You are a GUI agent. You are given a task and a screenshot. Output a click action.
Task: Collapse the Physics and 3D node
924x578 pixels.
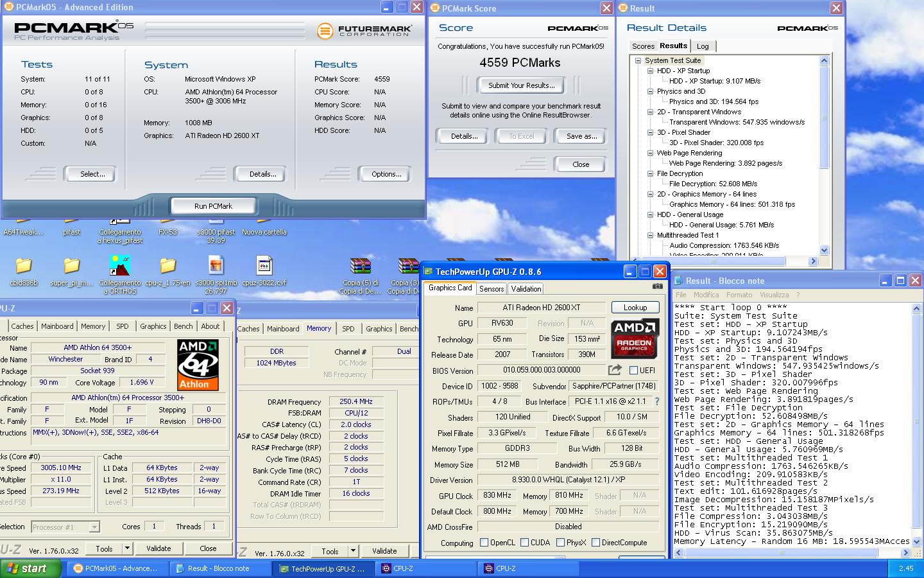click(x=650, y=91)
